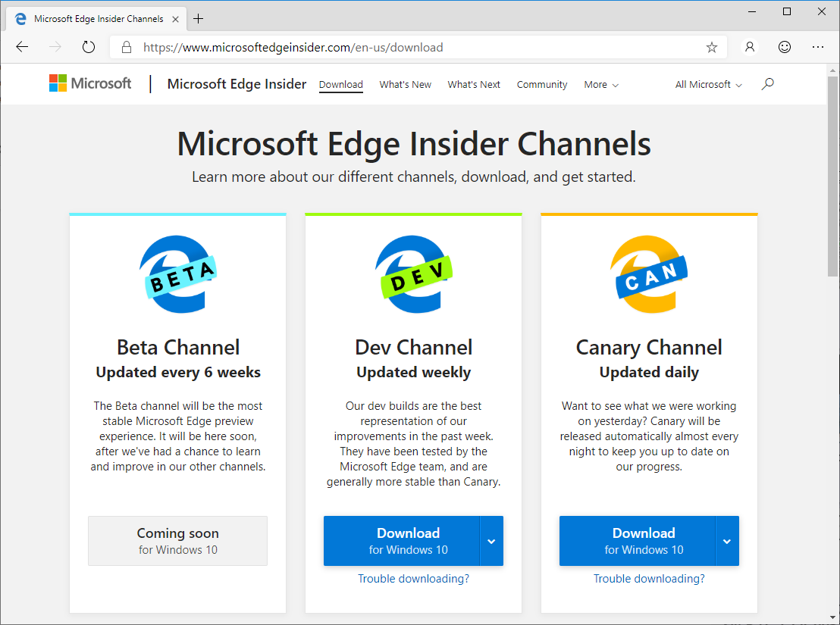Screen dimensions: 840x625
Task: Download Dev Channel for Windows 10
Action: (x=402, y=541)
